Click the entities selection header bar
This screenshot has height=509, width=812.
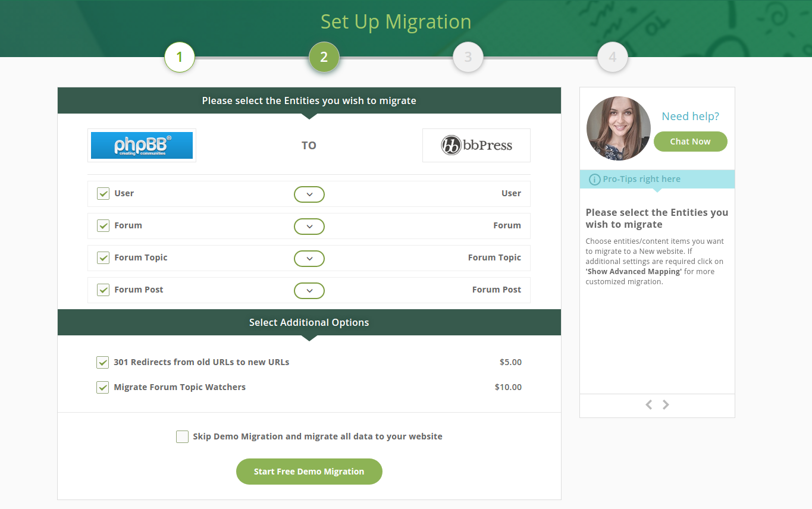[x=309, y=100]
